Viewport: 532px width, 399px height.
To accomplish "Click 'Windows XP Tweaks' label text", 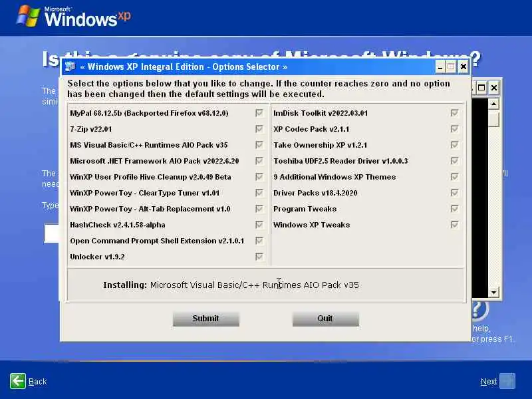I will coord(311,225).
